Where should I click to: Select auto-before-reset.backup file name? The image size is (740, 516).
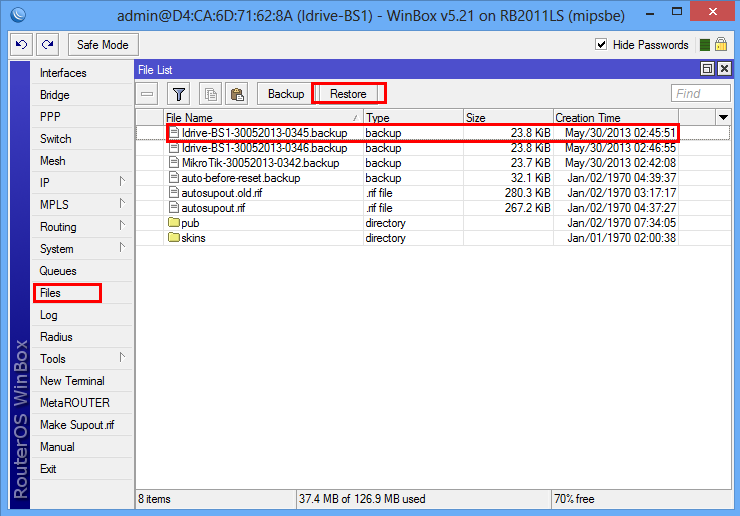[241, 178]
